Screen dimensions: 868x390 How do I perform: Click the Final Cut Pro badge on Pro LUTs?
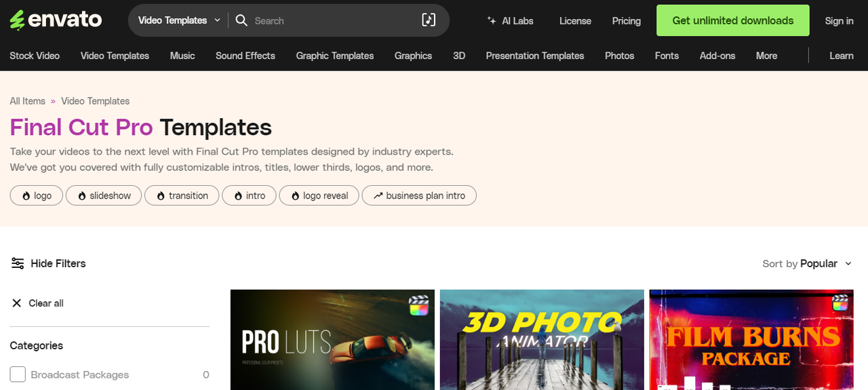[x=419, y=305]
